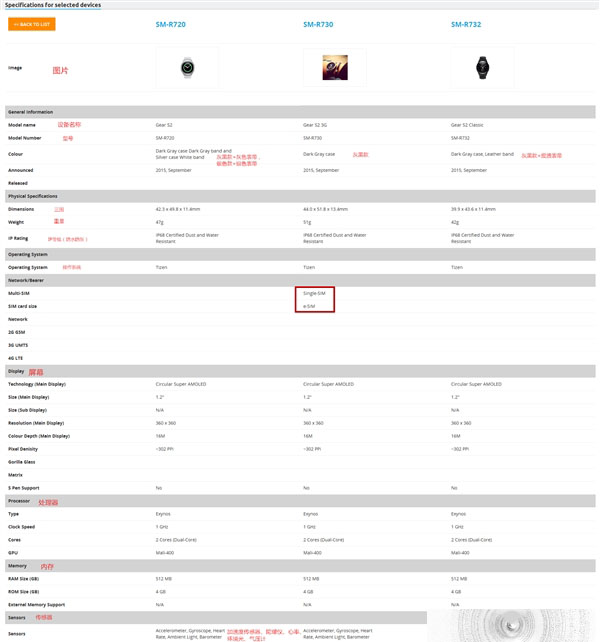Select the 'Announced' row label

20,170
